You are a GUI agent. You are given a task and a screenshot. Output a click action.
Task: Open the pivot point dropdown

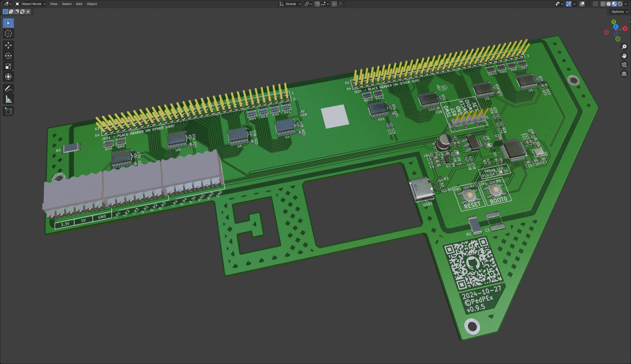308,4
